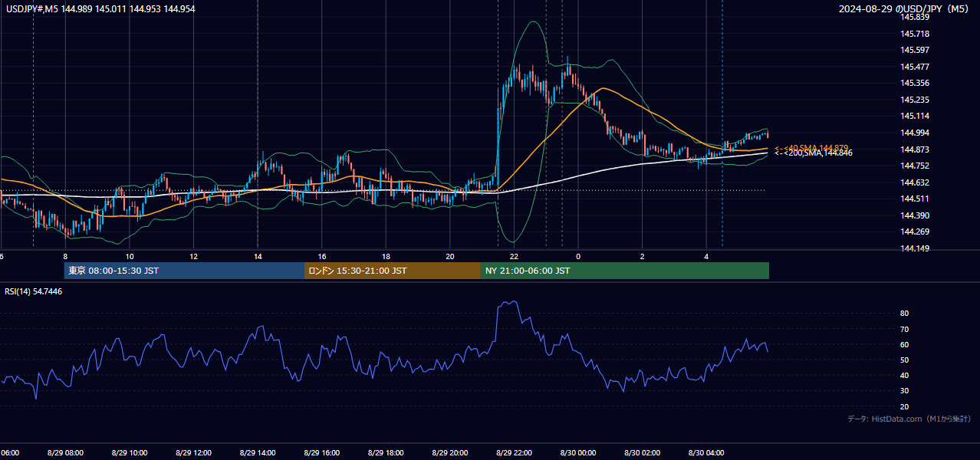Click the '8/29 08:00' date axis label

pos(65,453)
